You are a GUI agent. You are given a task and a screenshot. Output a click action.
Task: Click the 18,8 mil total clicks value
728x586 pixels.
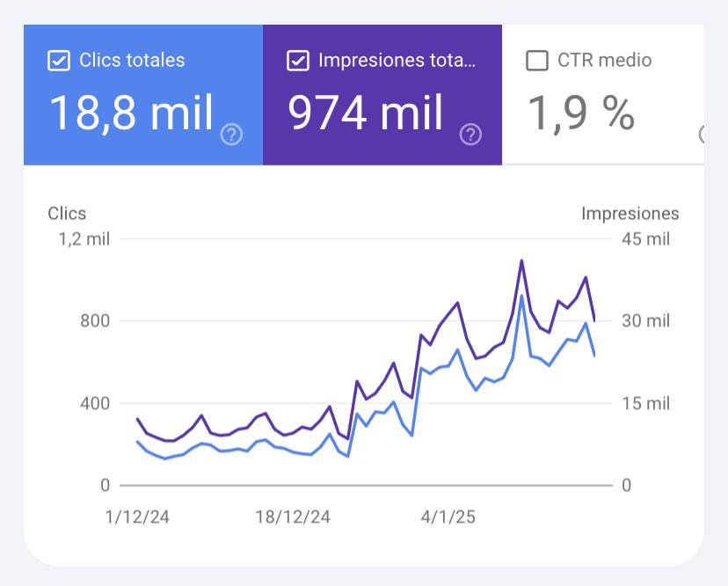(131, 113)
